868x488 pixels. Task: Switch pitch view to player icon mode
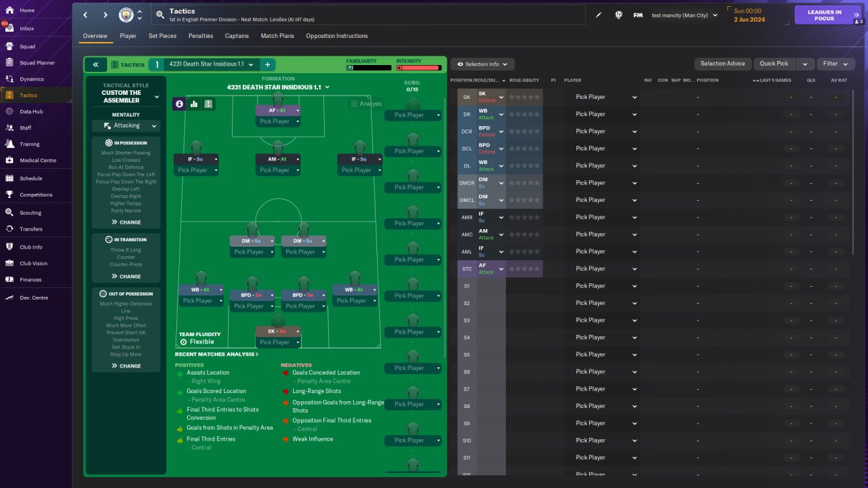(180, 104)
